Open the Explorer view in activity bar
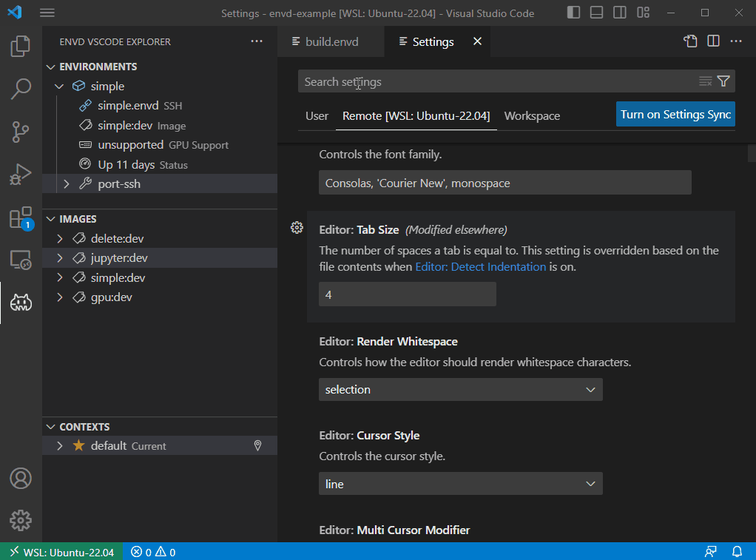Screen dimensions: 756x560 pyautogui.click(x=21, y=47)
